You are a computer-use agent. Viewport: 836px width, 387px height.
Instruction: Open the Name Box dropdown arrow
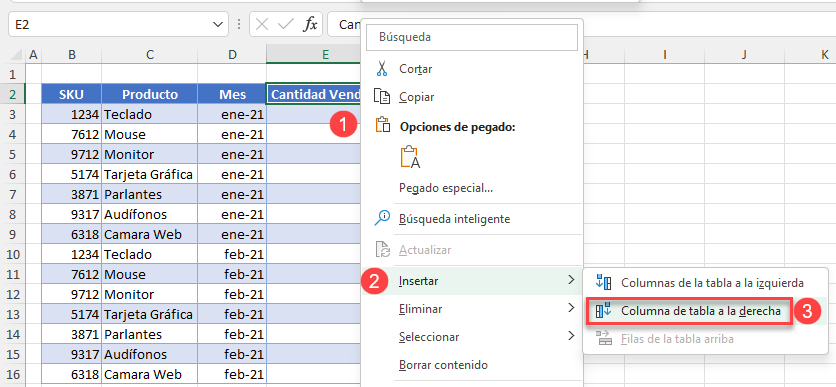click(217, 25)
